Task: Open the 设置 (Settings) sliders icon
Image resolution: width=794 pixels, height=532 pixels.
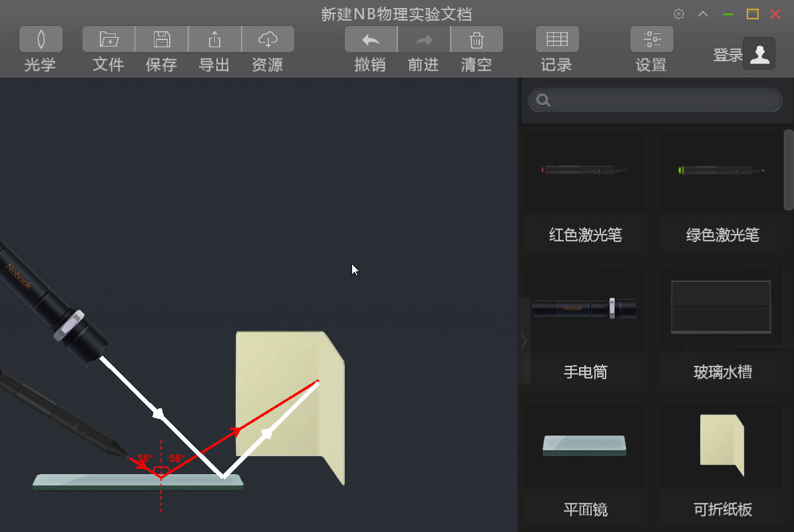Action: point(652,39)
